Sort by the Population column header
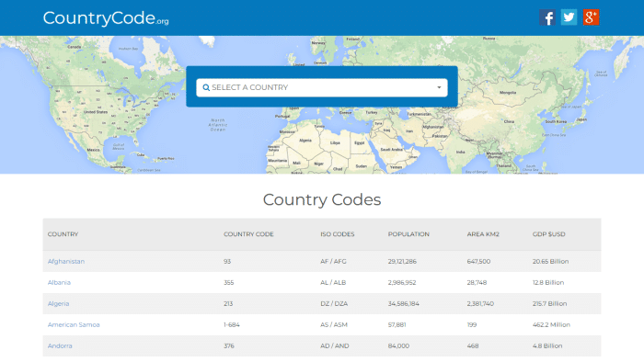 [408, 234]
